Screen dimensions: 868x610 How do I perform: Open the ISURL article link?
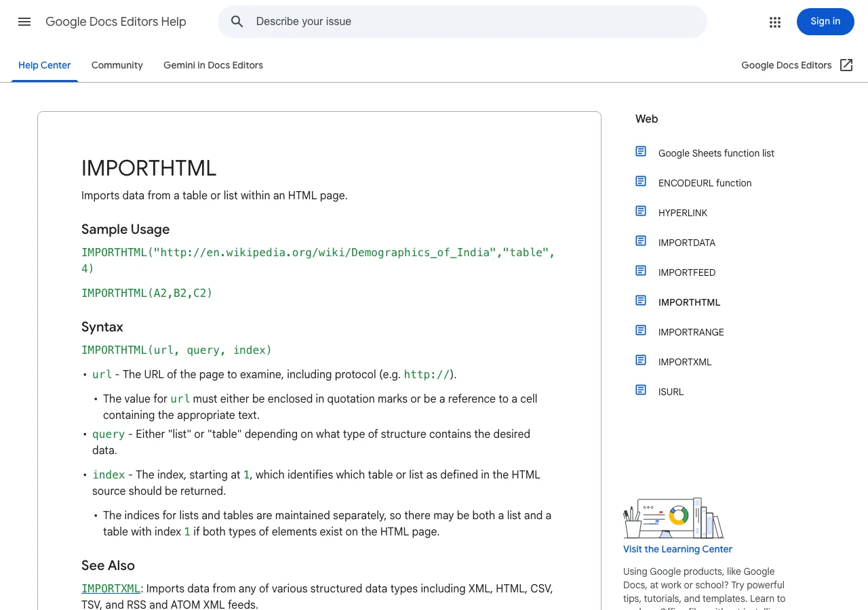(x=671, y=392)
